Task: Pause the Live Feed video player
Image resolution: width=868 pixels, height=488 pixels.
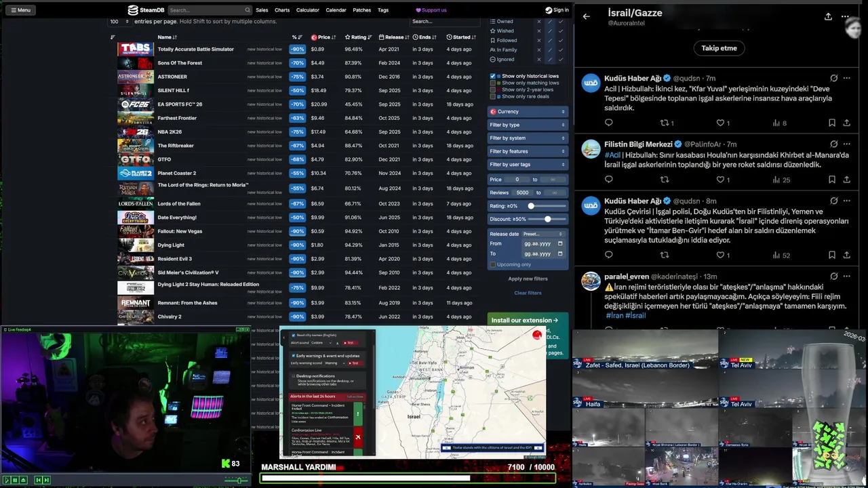Action: click(15, 480)
